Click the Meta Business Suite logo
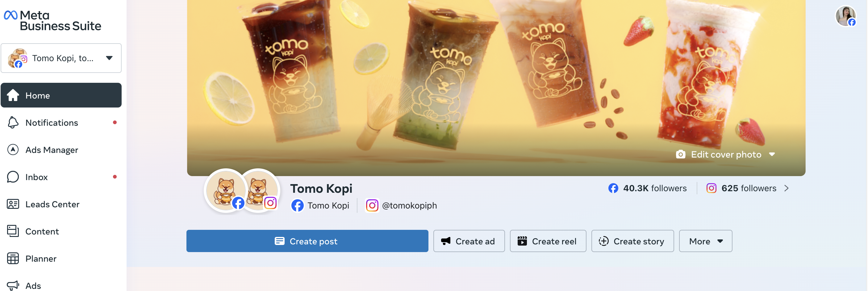868x291 pixels. pyautogui.click(x=52, y=20)
